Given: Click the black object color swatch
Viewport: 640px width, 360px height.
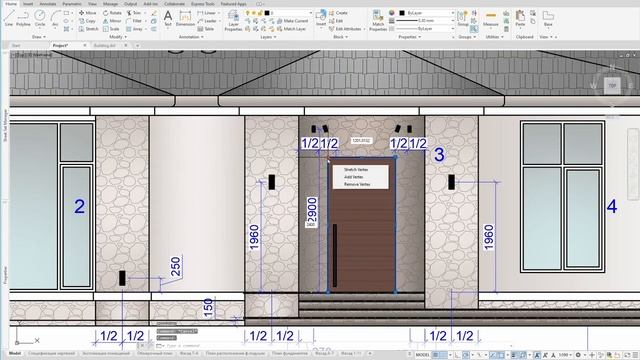Looking at the screenshot, I should pos(402,13).
